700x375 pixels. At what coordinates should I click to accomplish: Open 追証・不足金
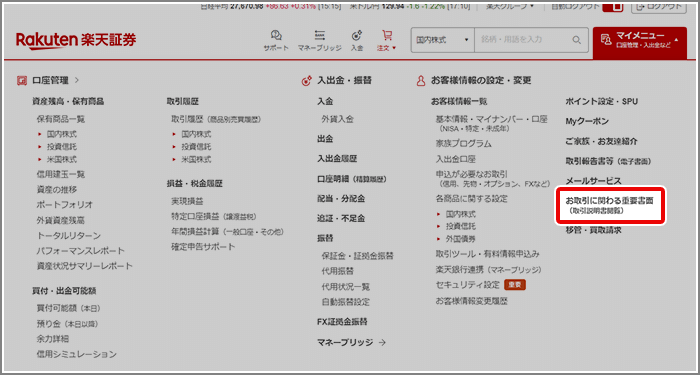[x=341, y=219]
